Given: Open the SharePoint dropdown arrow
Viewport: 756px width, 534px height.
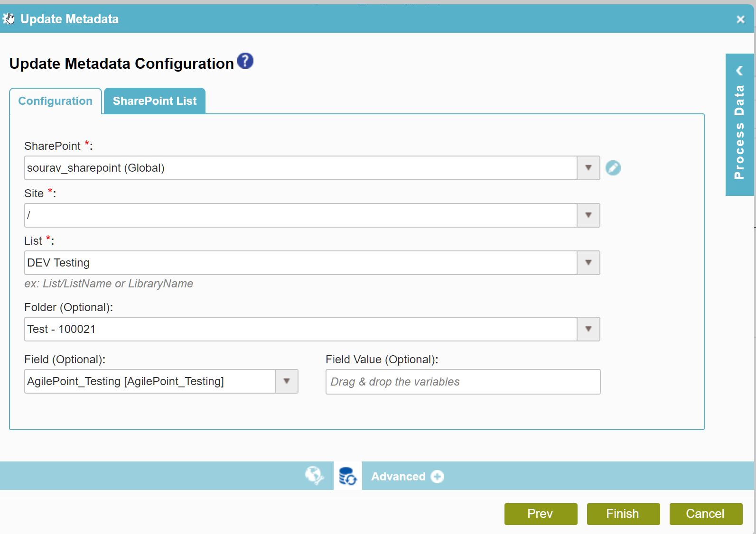Looking at the screenshot, I should [x=588, y=168].
